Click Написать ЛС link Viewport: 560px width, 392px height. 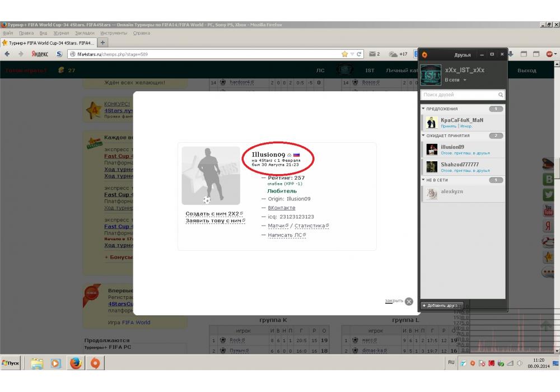tap(287, 235)
